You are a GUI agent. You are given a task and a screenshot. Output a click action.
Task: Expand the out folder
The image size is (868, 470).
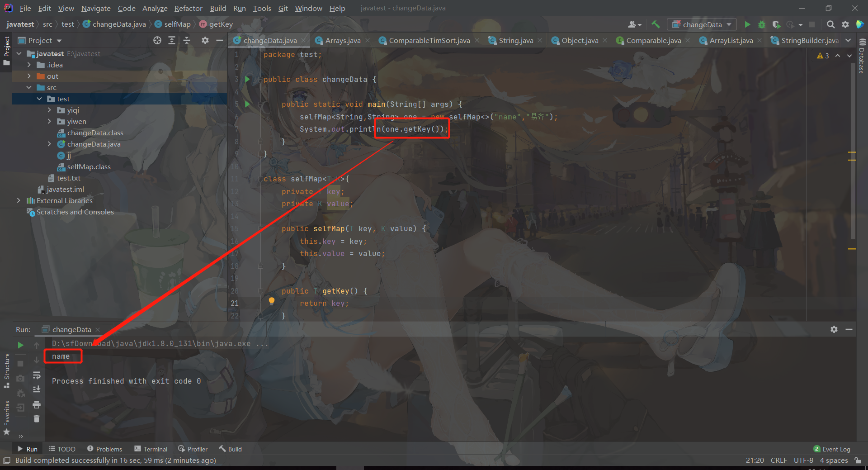[x=29, y=76]
